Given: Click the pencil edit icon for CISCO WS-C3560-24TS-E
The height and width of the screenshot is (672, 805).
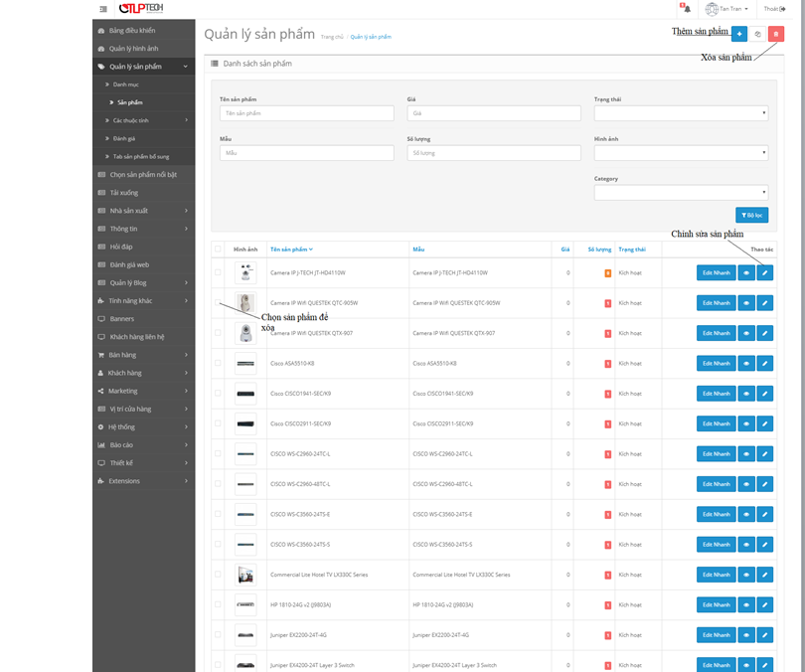Looking at the screenshot, I should [x=765, y=514].
